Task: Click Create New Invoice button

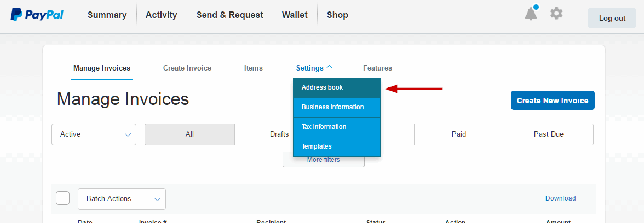Action: [x=553, y=101]
